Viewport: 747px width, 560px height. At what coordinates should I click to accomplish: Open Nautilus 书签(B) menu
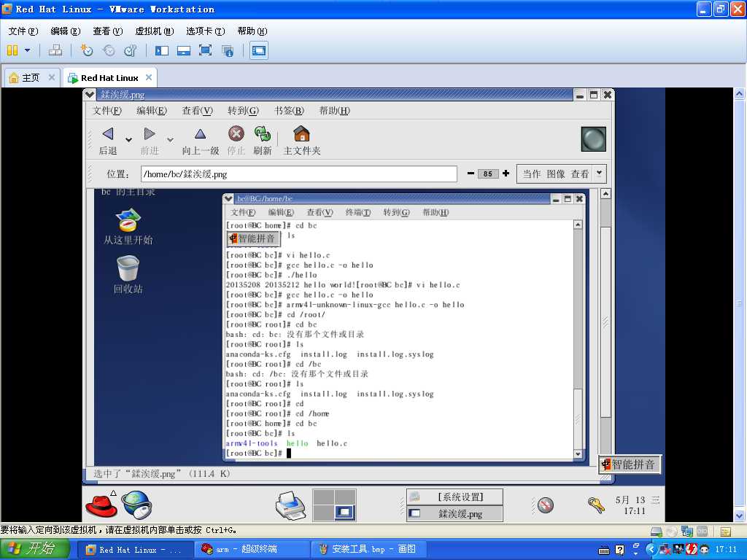[x=289, y=111]
